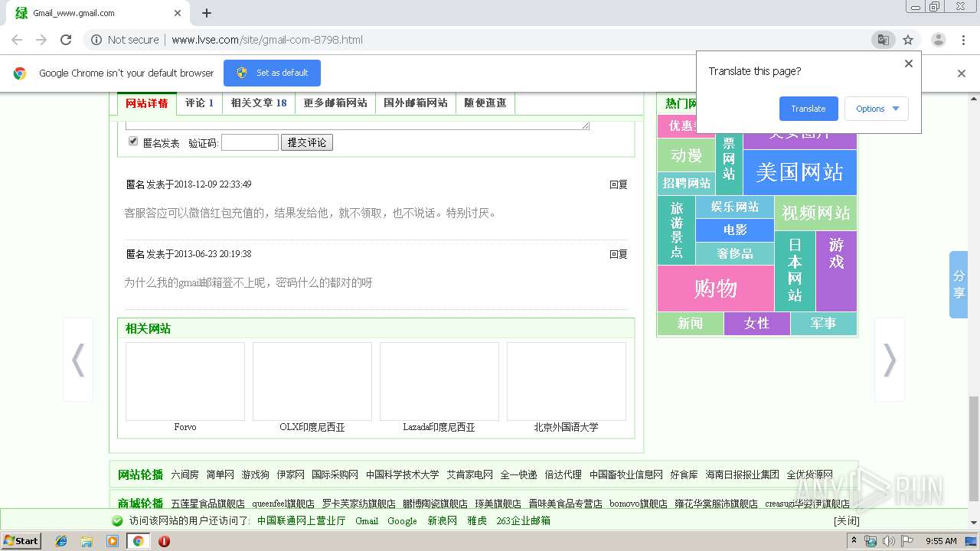
Task: Open the 263企业邮箱 link
Action: point(523,521)
